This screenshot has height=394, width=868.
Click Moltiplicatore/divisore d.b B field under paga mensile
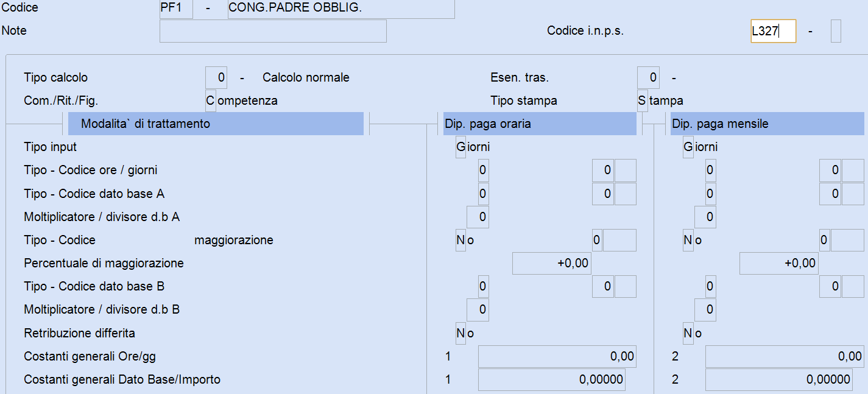point(705,309)
